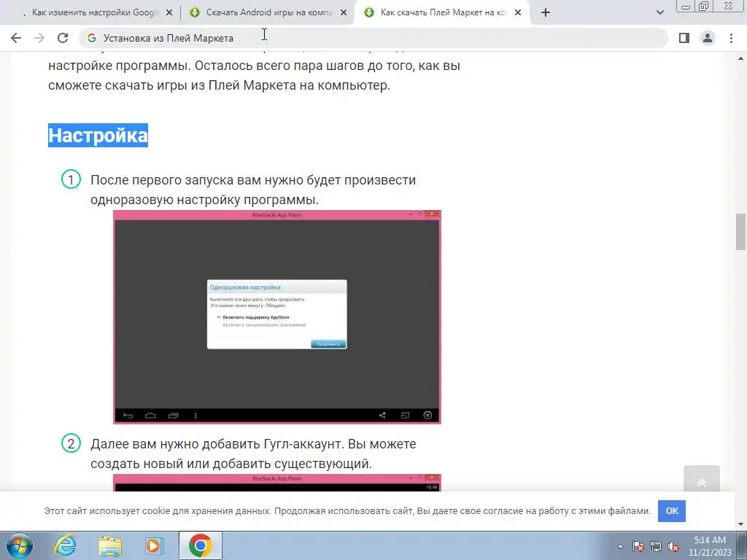Close the Android games tab
This screenshot has width=747, height=560.
(x=344, y=13)
